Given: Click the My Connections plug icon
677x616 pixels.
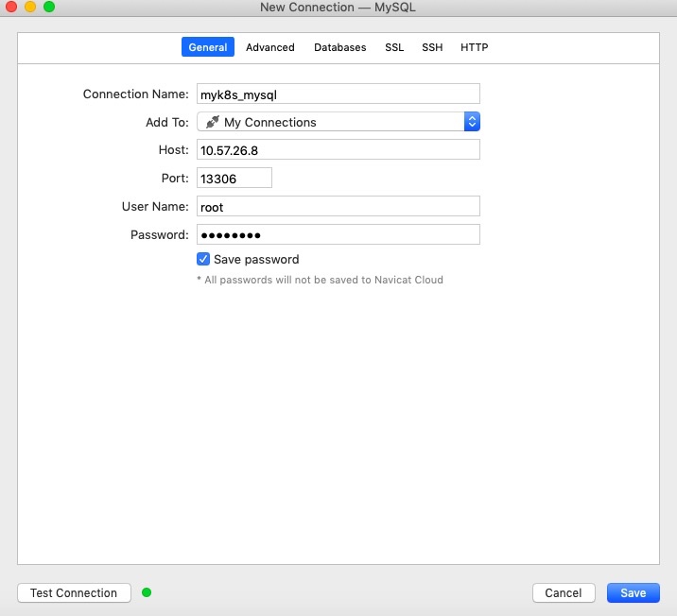Looking at the screenshot, I should [x=213, y=122].
